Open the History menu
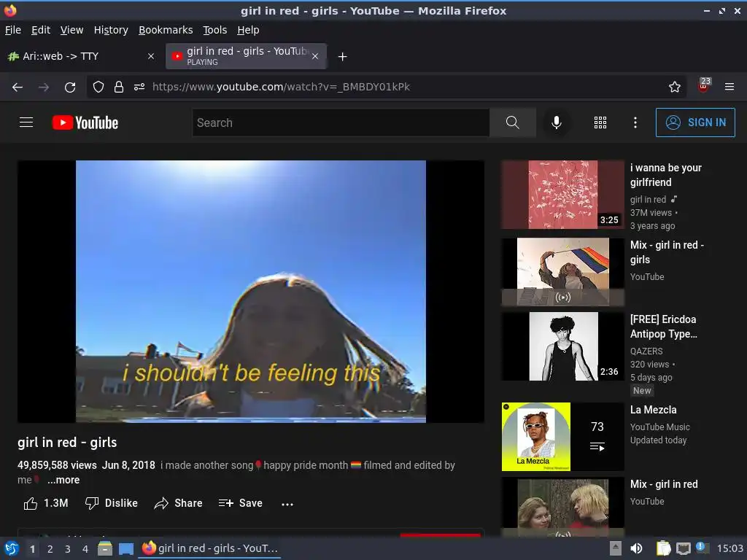Image resolution: width=747 pixels, height=560 pixels. (111, 30)
